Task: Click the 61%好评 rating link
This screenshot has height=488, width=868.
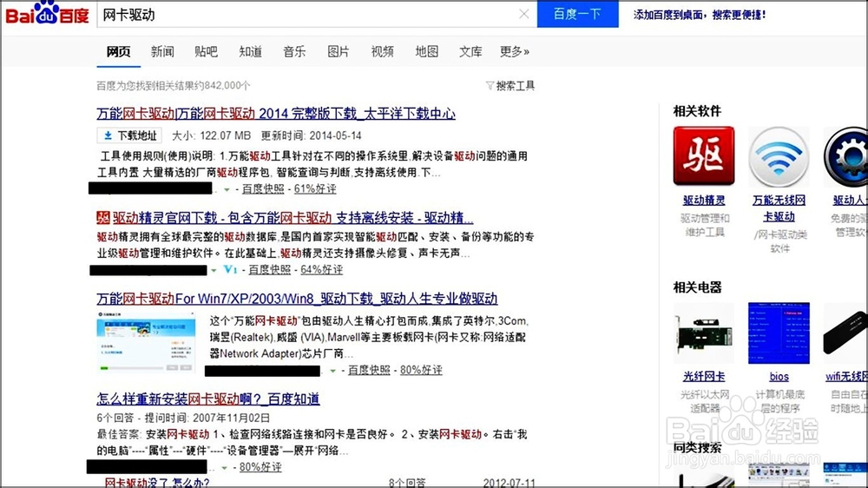Action: click(315, 189)
